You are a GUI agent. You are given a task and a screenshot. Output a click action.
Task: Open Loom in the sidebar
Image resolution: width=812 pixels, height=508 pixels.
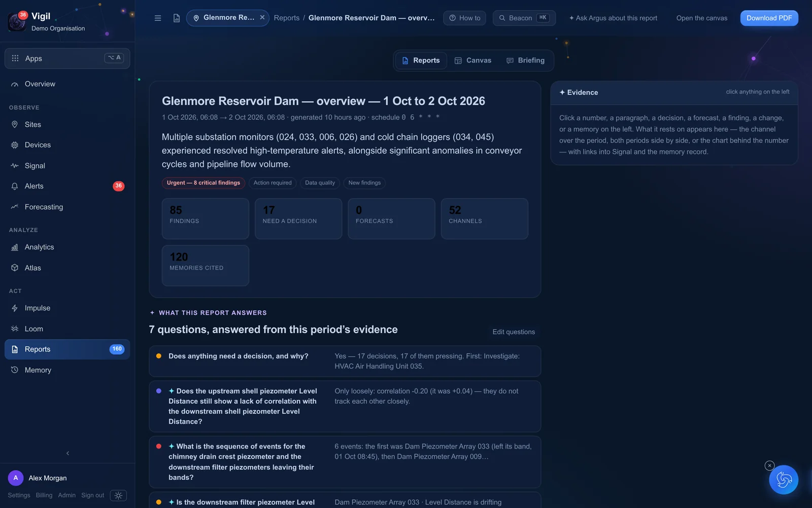click(67, 329)
